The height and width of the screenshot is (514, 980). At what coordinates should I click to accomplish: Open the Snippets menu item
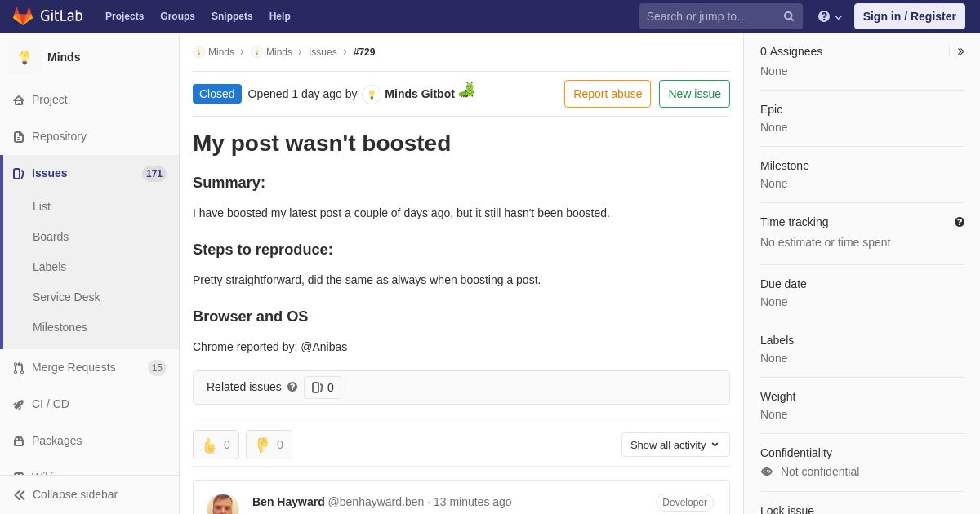[x=232, y=16]
